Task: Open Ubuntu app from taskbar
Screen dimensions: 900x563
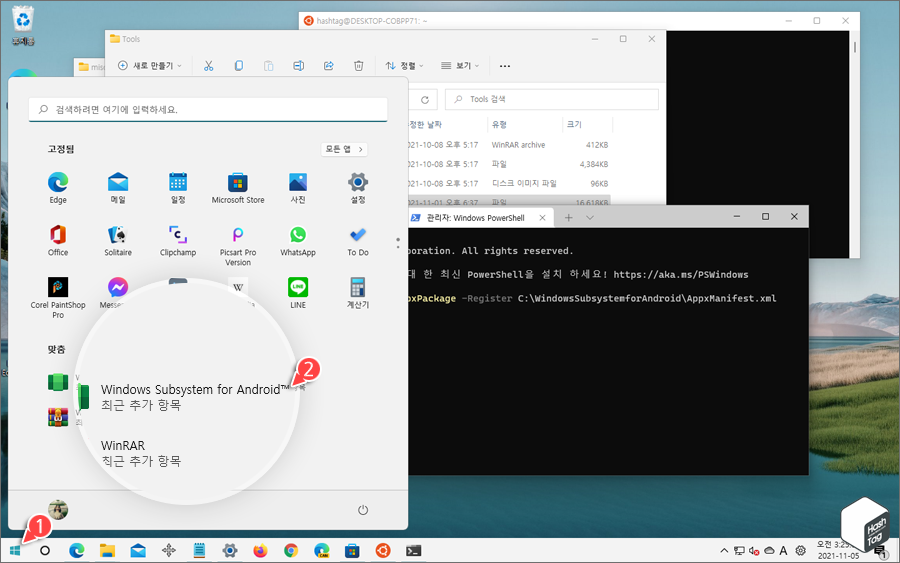Action: click(x=383, y=551)
